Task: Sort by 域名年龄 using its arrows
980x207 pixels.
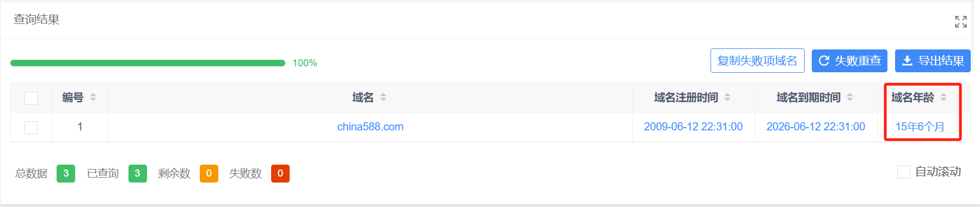Action: [944, 97]
